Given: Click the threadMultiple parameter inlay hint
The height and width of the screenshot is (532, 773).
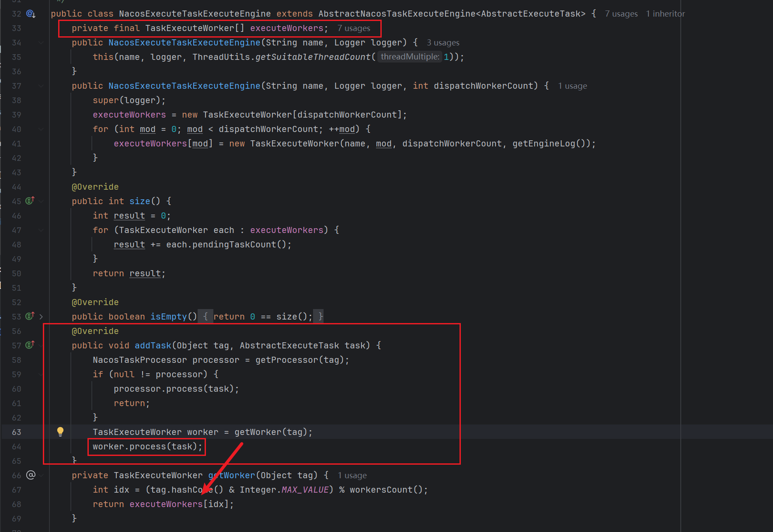Looking at the screenshot, I should tap(410, 57).
